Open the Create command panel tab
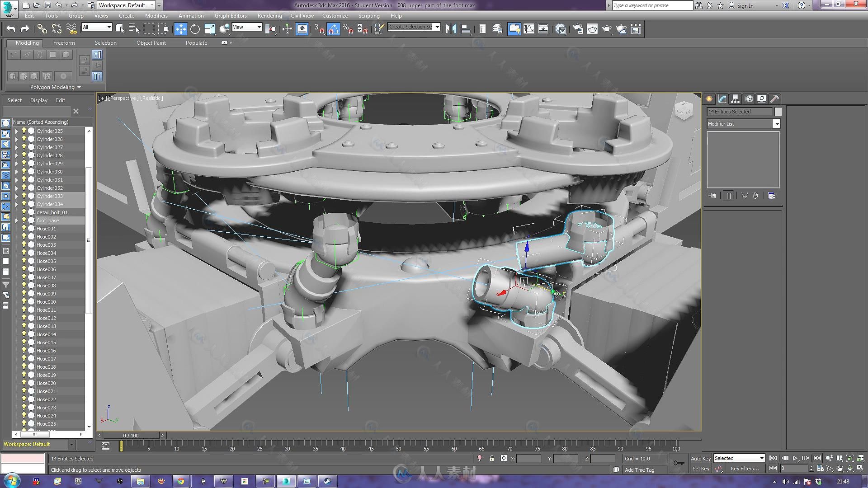This screenshot has height=488, width=868. tap(709, 99)
